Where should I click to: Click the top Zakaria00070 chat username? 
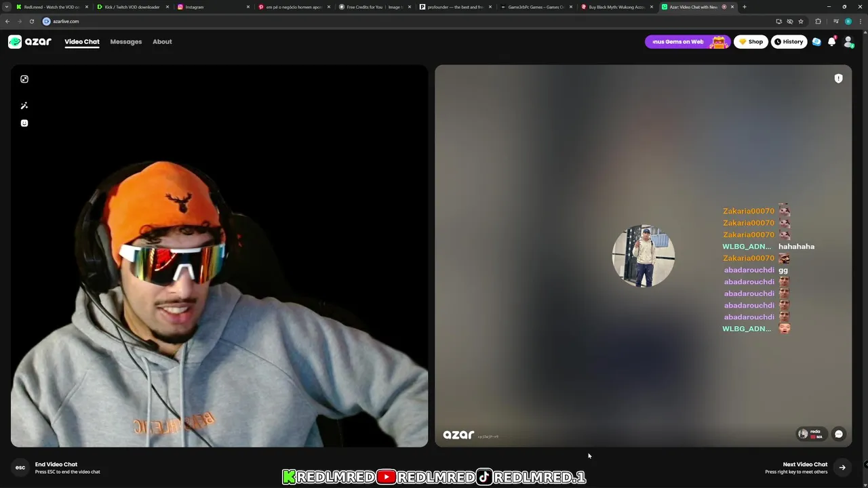click(x=749, y=211)
